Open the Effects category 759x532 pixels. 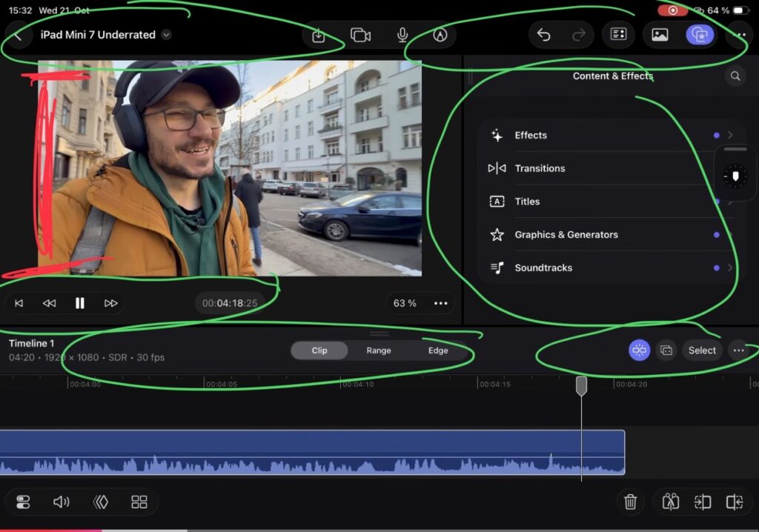(611, 136)
